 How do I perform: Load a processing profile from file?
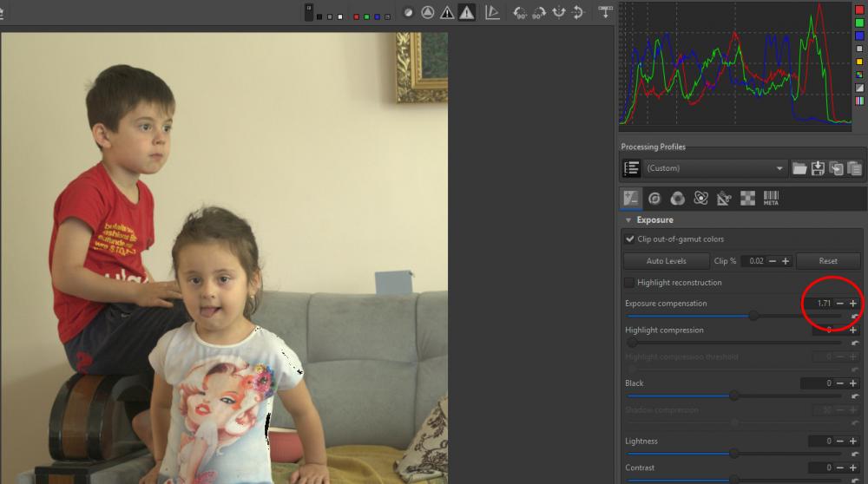799,168
